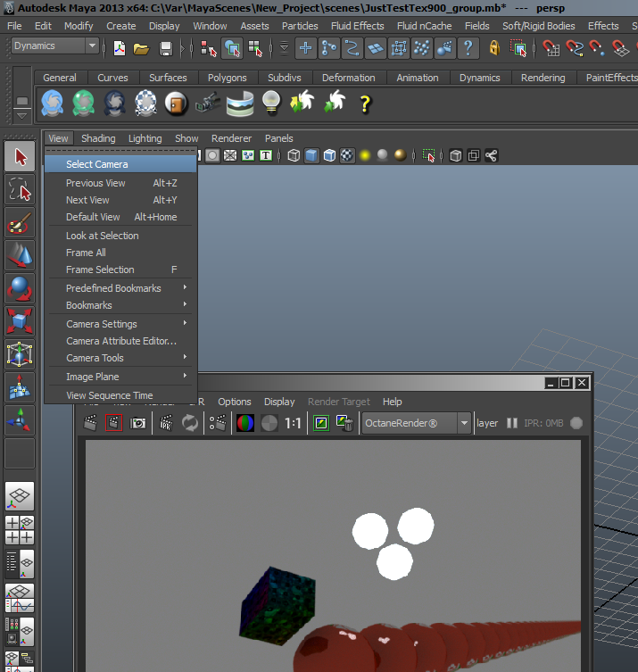
Task: Toggle smooth shade all blue cube
Action: (311, 155)
